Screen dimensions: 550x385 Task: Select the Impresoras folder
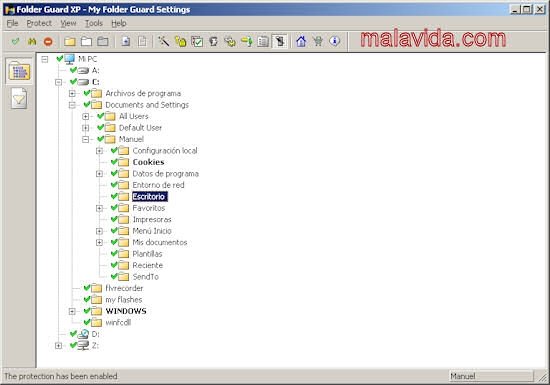[152, 219]
